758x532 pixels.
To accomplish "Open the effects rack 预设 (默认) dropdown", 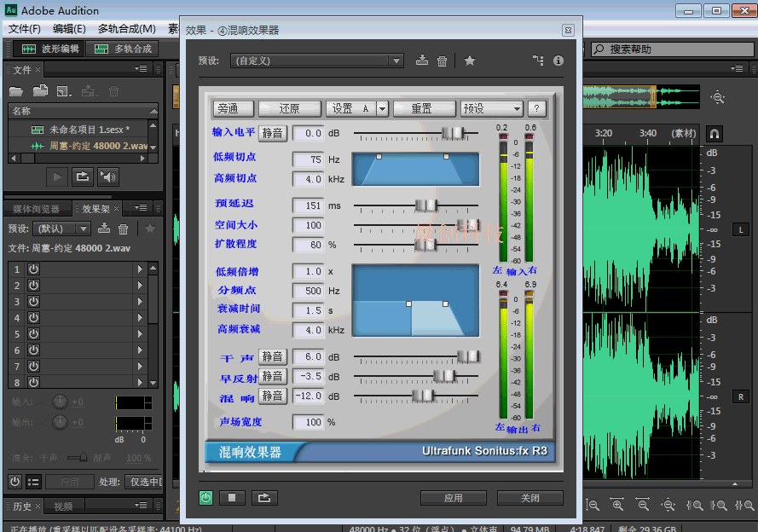I will pos(61,228).
